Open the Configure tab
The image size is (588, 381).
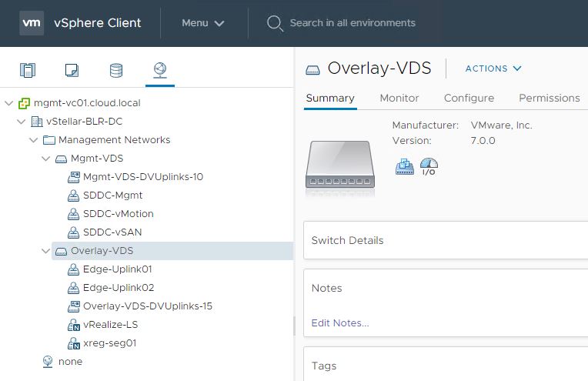coord(469,98)
